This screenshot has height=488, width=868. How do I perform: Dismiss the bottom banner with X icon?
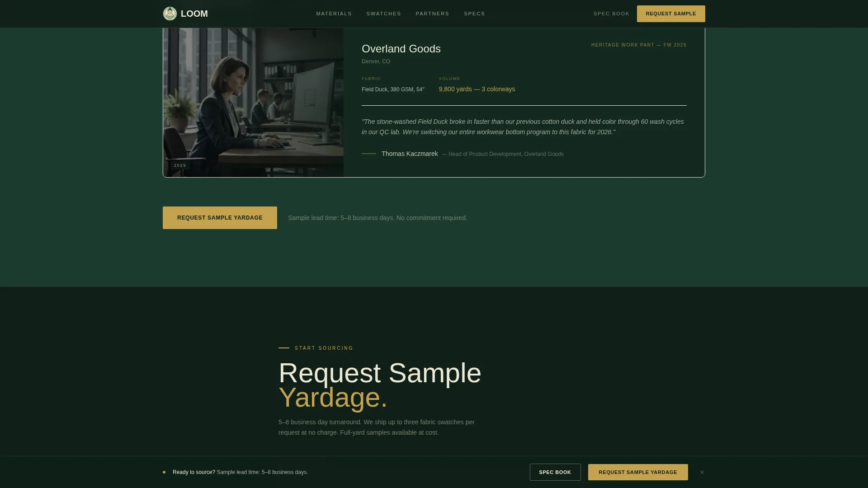click(702, 472)
